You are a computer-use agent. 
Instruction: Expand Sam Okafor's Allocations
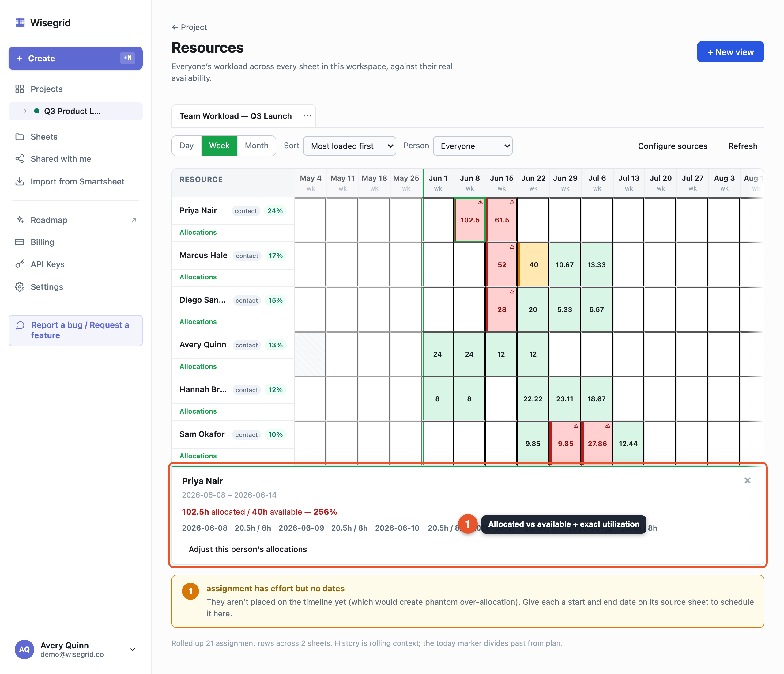click(x=198, y=456)
